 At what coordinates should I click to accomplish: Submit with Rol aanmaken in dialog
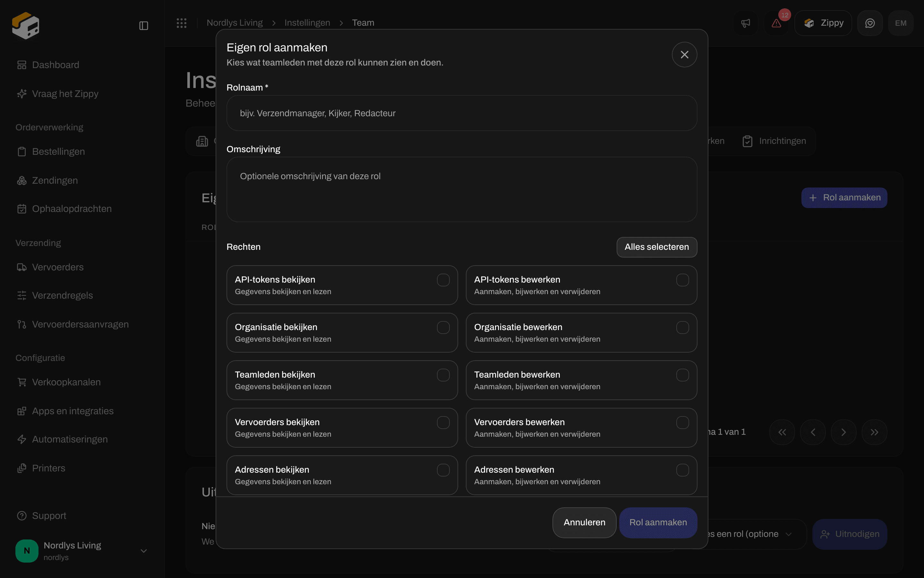(x=658, y=522)
